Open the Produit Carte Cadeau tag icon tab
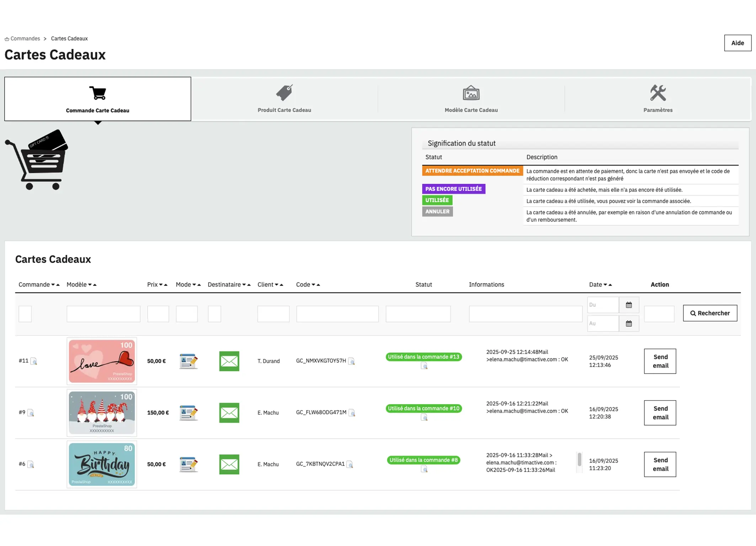The image size is (756, 546). (284, 93)
